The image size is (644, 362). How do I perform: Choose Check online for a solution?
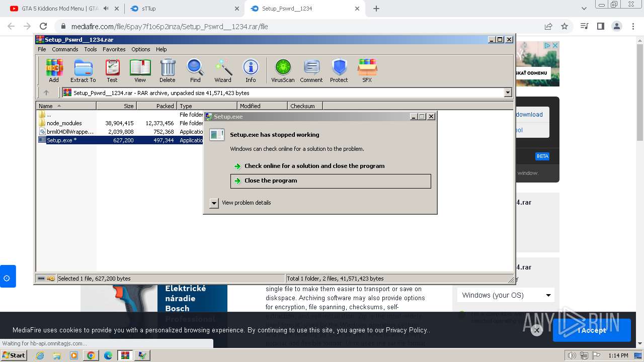pos(314,166)
